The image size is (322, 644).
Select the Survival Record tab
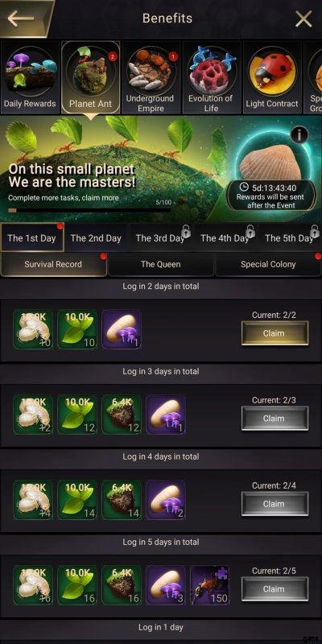pyautogui.click(x=53, y=265)
